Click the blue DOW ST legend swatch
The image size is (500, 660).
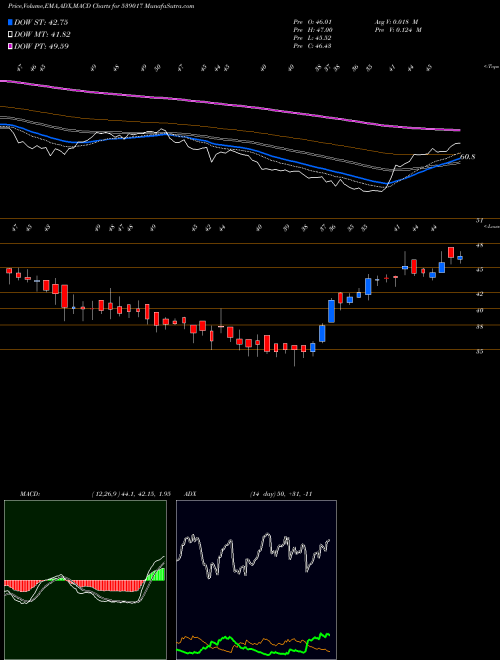click(x=10, y=22)
